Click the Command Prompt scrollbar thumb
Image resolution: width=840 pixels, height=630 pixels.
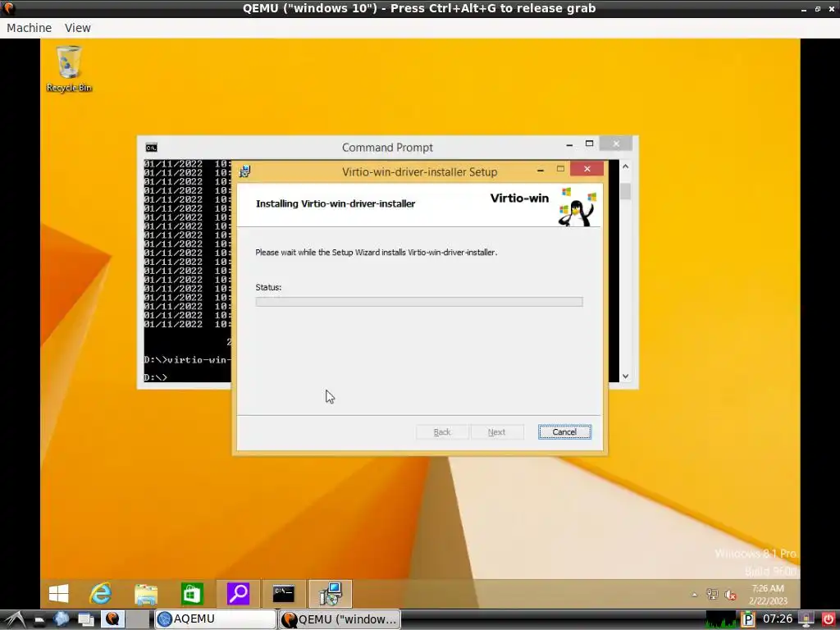625,191
